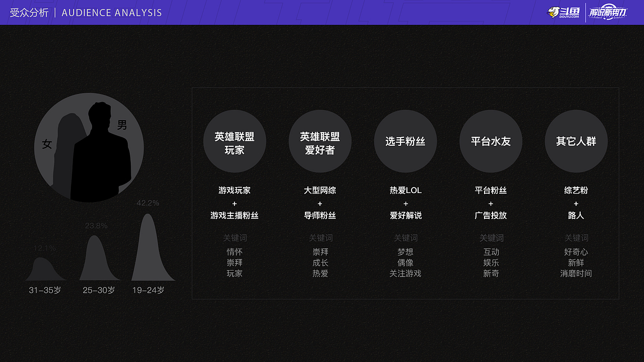Click the 42.2% percentage label
The image size is (644, 362).
point(148,203)
